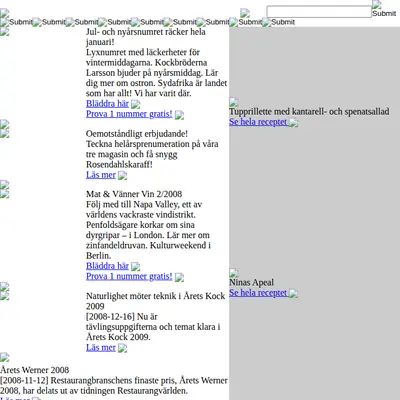Click image icon after Läs mer under Årets Kock 2009
This screenshot has width=400, height=400.
[122, 348]
